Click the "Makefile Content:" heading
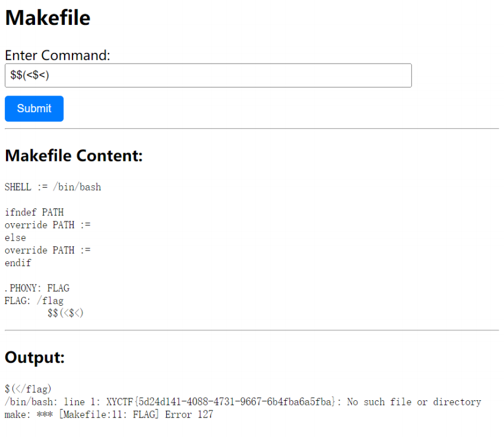Screen dimensions: 504x437 pos(74,156)
